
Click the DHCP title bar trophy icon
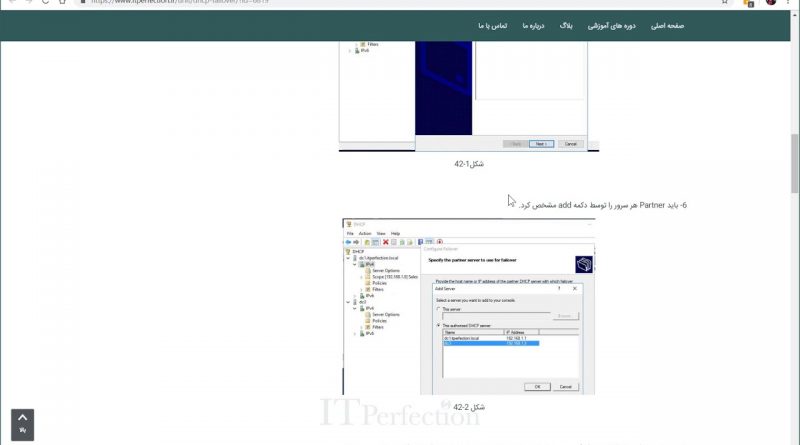point(348,225)
